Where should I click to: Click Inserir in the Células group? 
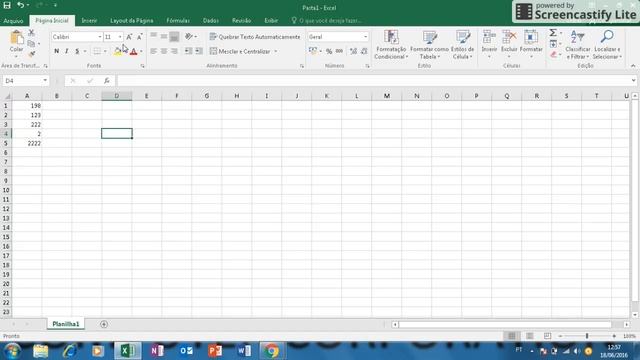pos(489,43)
